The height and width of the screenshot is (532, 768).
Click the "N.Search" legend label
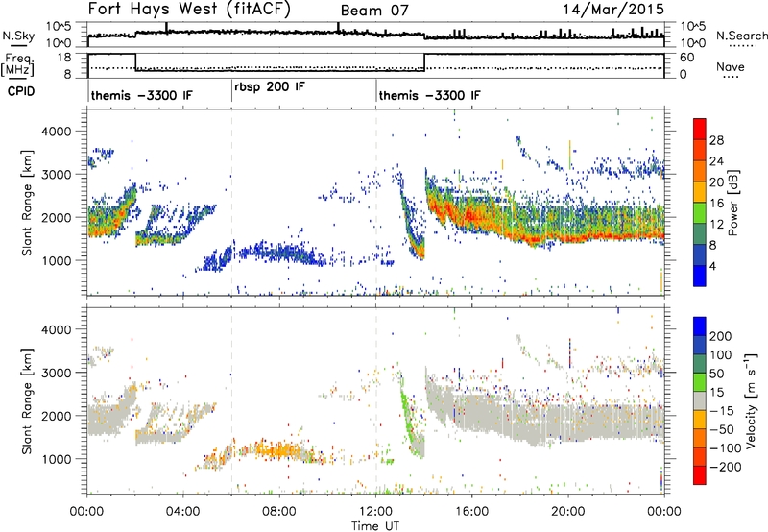[741, 36]
